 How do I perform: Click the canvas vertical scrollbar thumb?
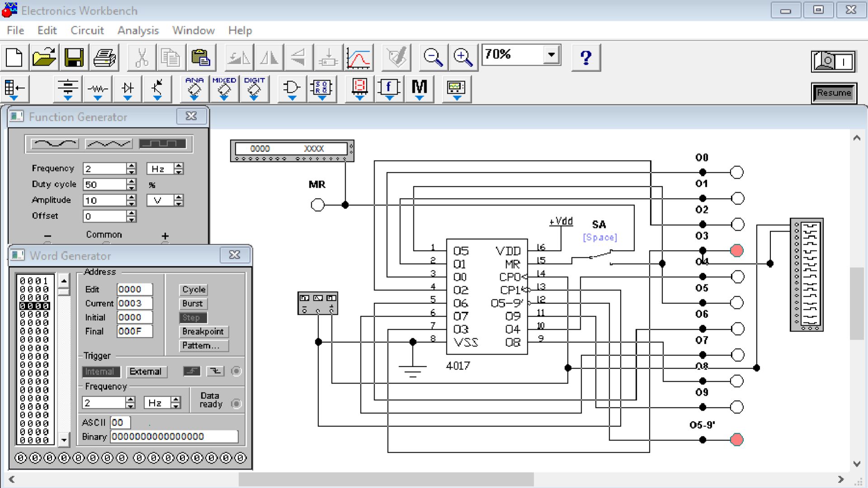(857, 303)
